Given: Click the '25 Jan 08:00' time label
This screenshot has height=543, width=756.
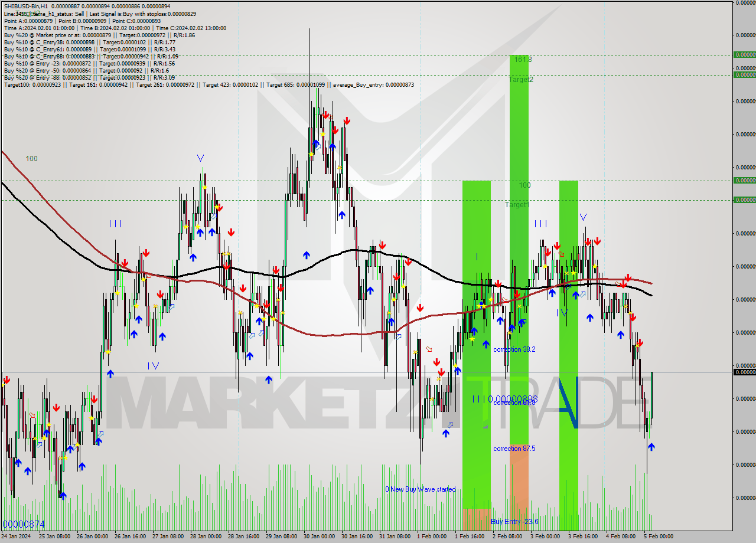Looking at the screenshot, I should tap(55, 537).
